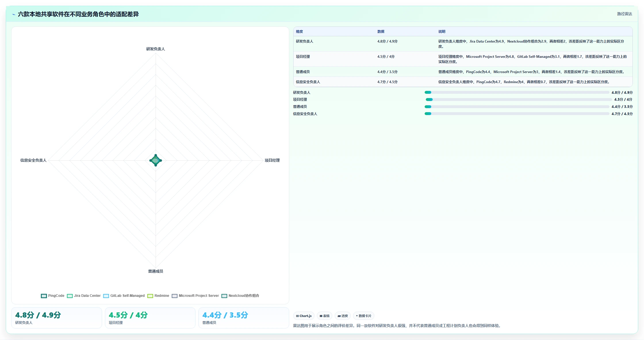The width and height of the screenshot is (644, 340).
Task: Click the page title 六款本地共享软件 heading
Action: click(x=78, y=14)
